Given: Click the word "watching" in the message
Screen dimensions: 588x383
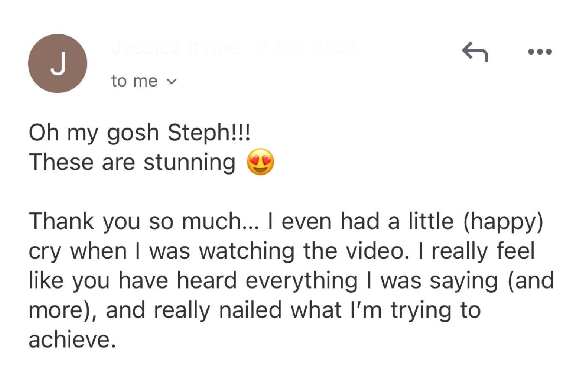Looking at the screenshot, I should click(x=247, y=251).
